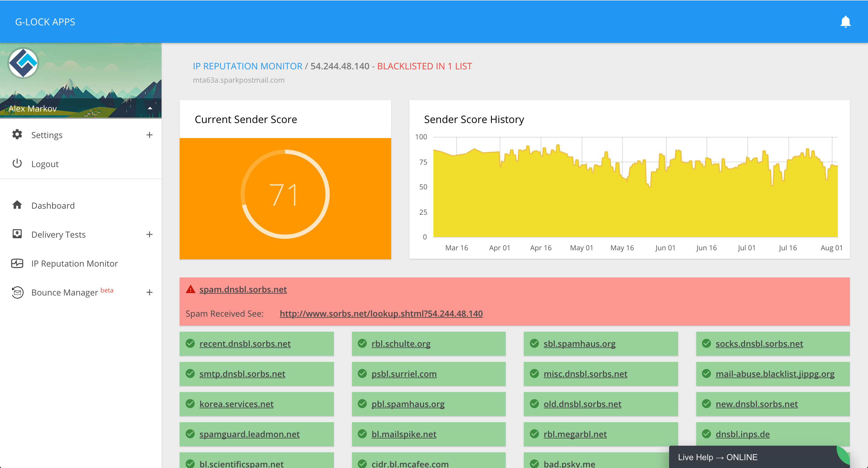868x468 pixels.
Task: Click the G-Lock logo avatar
Action: click(23, 63)
